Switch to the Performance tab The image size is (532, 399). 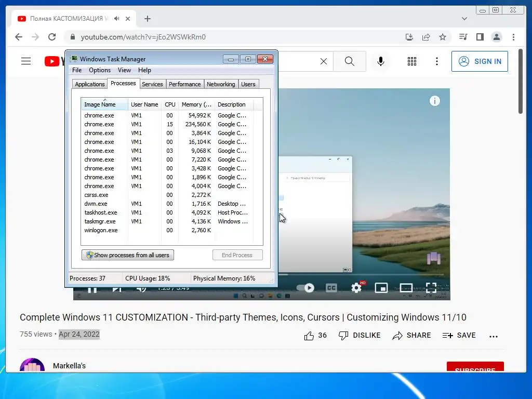coord(185,84)
